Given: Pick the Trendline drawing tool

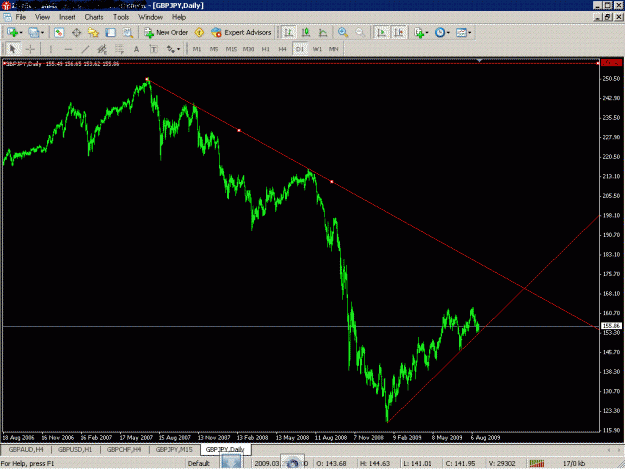Looking at the screenshot, I should [x=85, y=49].
